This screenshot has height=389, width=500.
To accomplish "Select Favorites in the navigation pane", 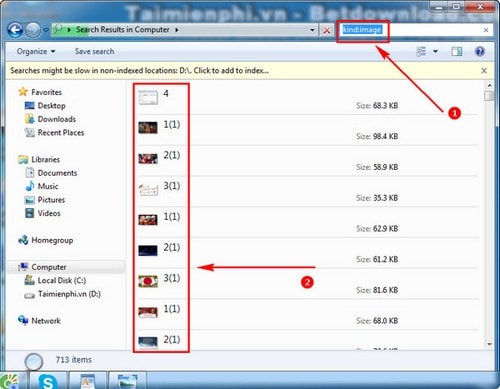I will coord(46,92).
